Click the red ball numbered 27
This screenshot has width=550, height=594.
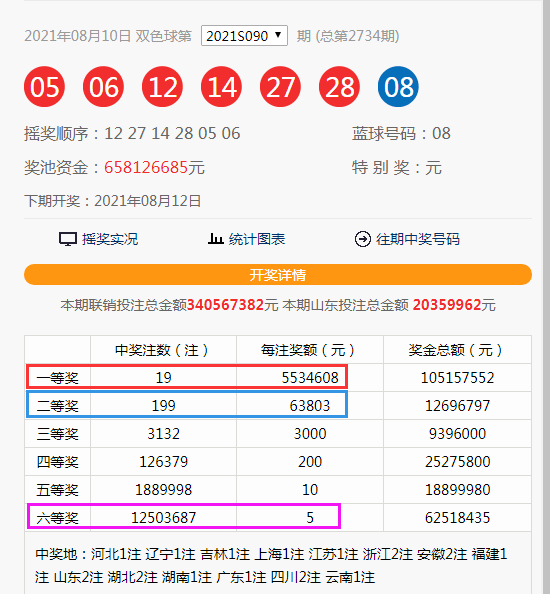tap(280, 87)
